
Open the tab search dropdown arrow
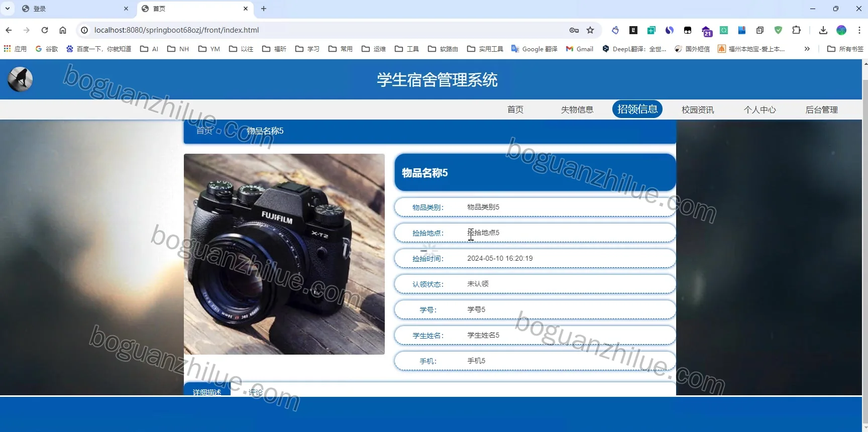8,9
